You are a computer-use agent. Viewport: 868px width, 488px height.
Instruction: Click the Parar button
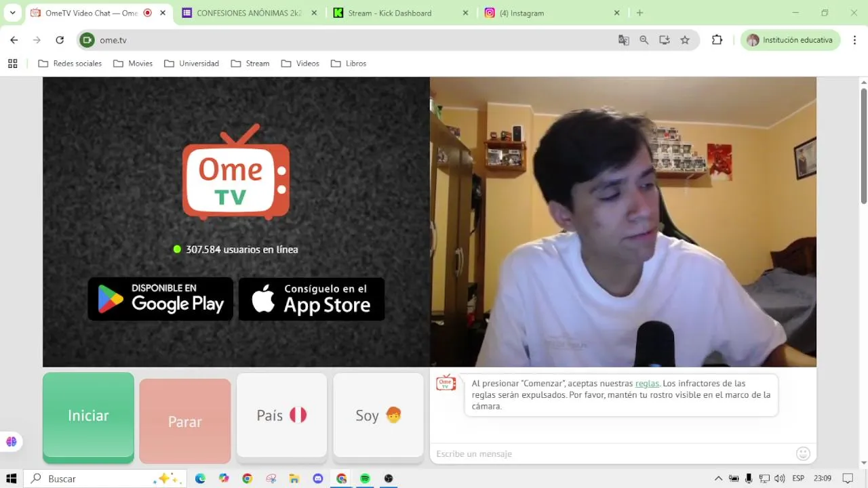click(x=185, y=421)
